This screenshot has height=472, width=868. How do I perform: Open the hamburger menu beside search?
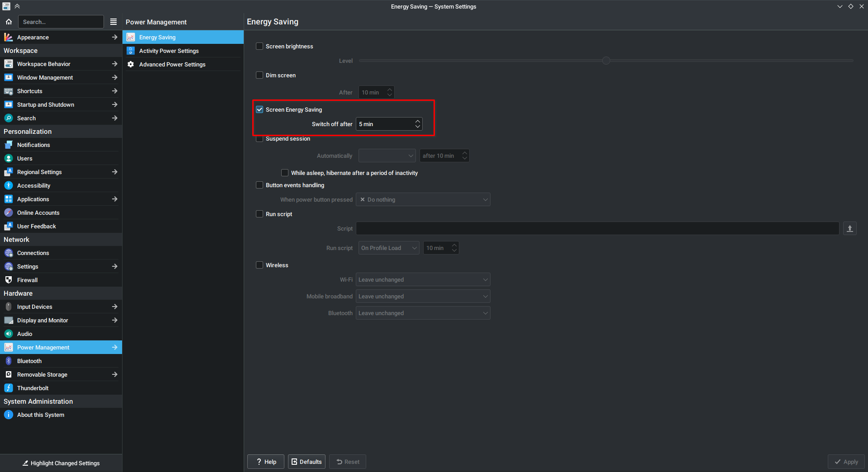click(113, 22)
